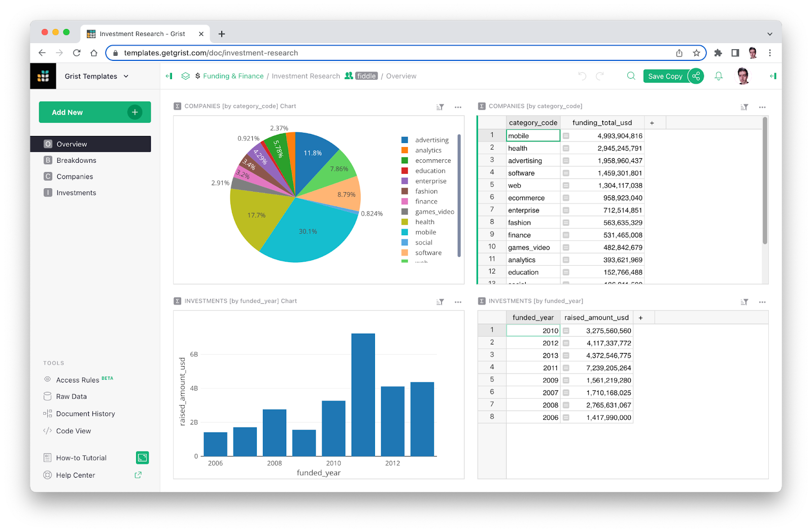Click the Save Copy button
This screenshot has height=532, width=812.
pos(665,76)
